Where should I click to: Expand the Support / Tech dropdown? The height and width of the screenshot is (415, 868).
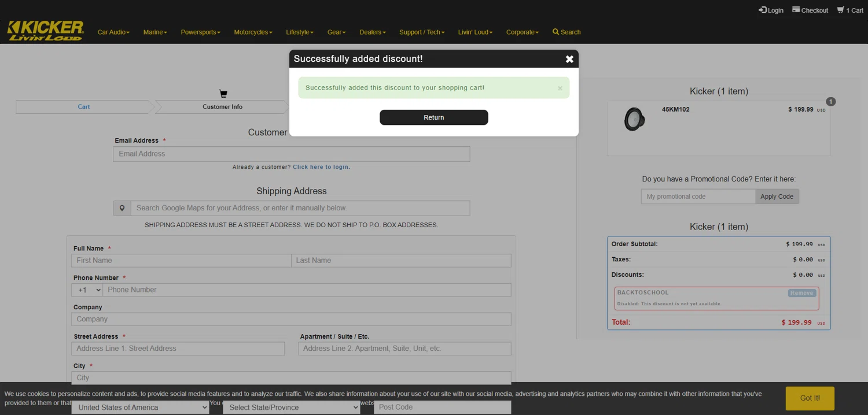pyautogui.click(x=422, y=32)
